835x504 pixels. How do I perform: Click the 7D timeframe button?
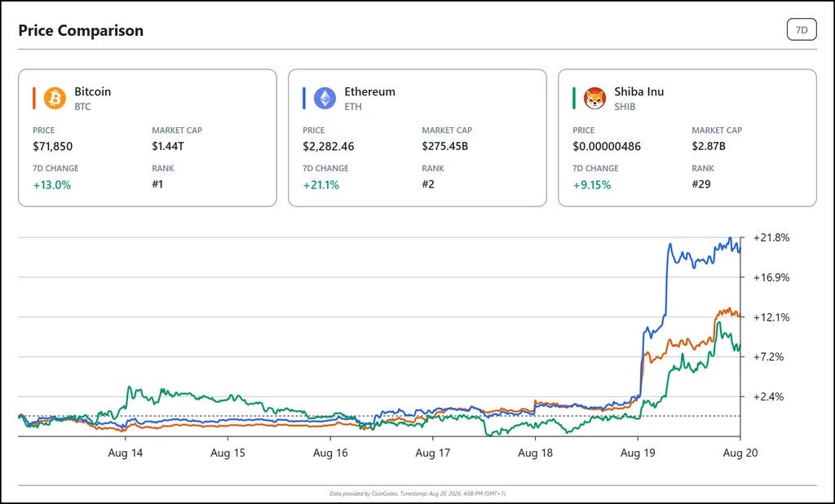click(802, 30)
